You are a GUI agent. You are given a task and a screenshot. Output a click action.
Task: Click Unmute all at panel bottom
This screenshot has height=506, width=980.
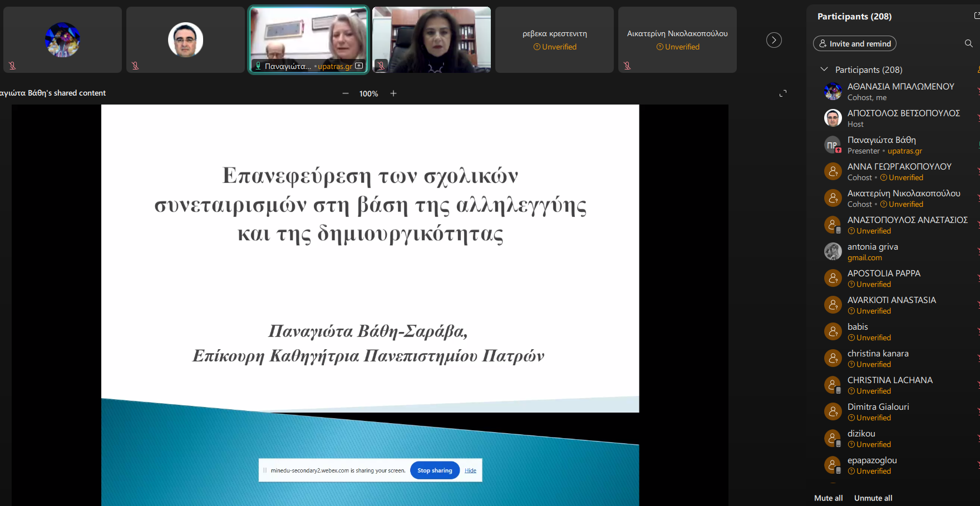click(873, 498)
